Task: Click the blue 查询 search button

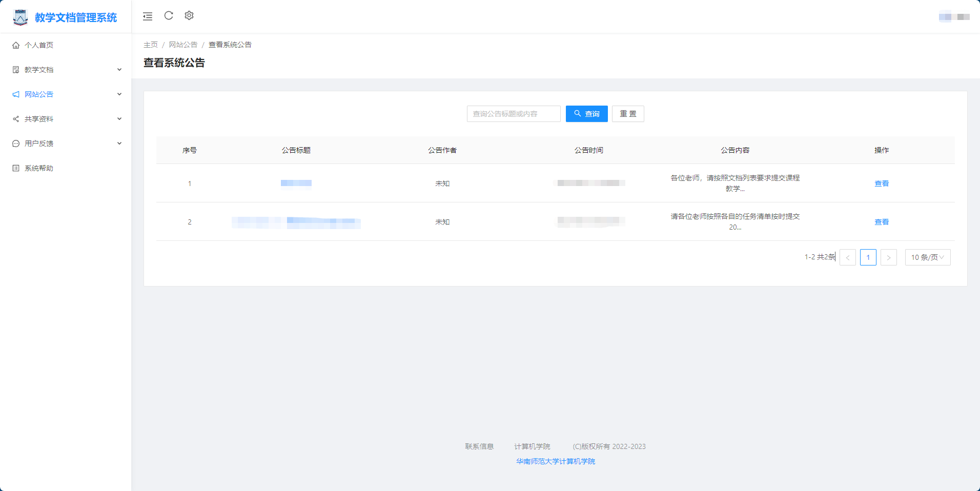Action: [x=587, y=114]
